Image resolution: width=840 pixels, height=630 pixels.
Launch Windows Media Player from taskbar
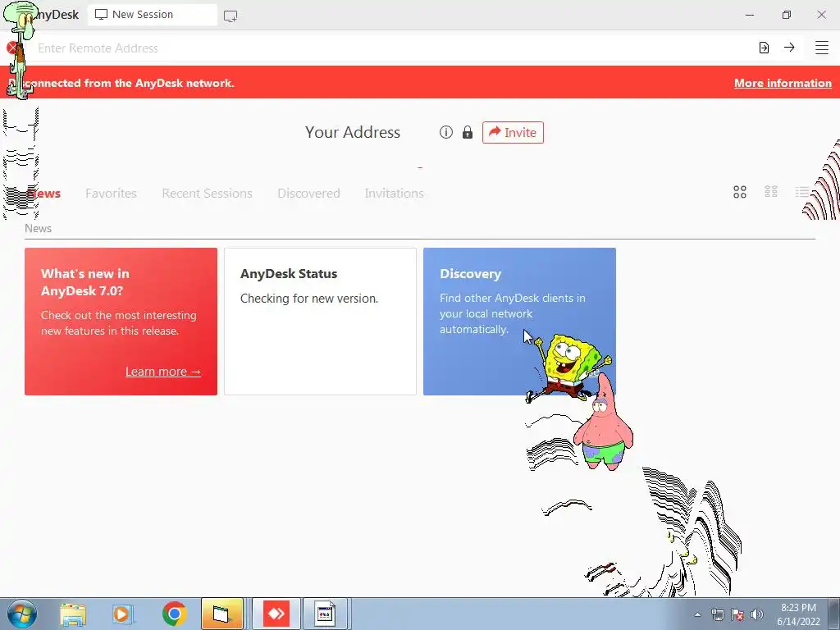point(122,614)
